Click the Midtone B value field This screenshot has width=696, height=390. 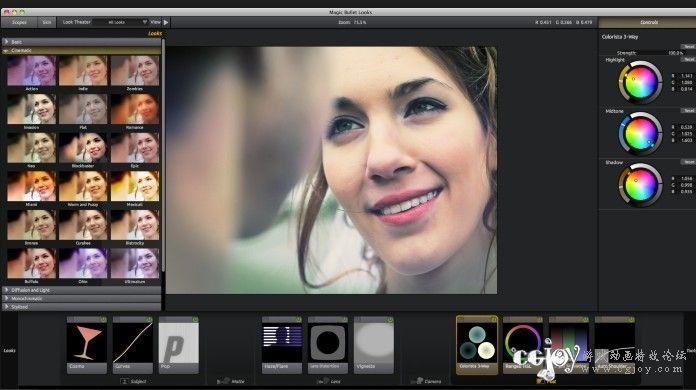(686, 140)
